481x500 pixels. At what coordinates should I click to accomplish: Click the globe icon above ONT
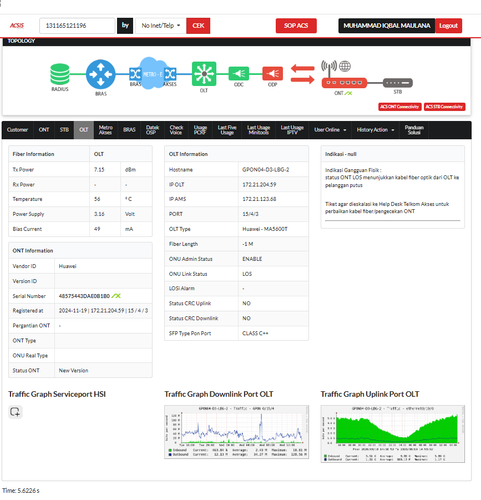tap(345, 66)
